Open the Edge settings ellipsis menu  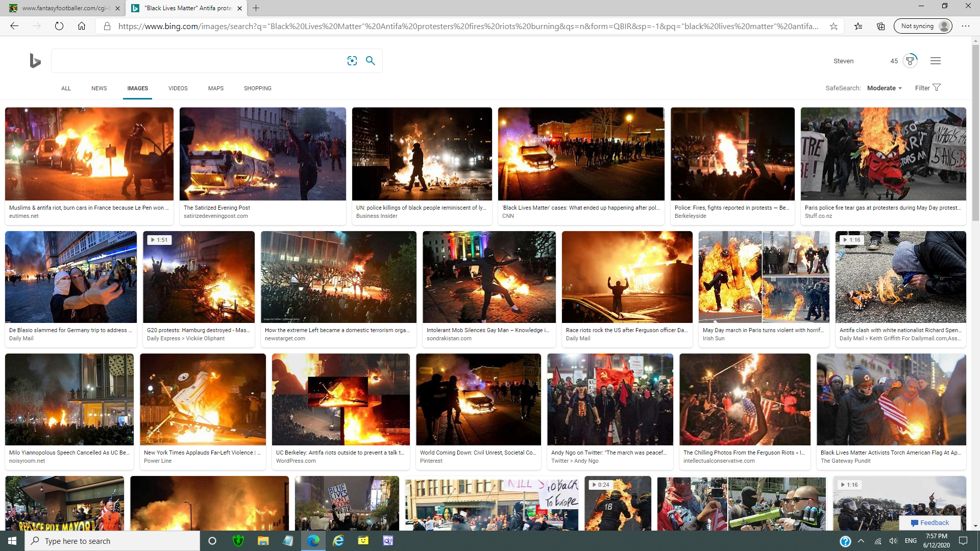(x=966, y=26)
